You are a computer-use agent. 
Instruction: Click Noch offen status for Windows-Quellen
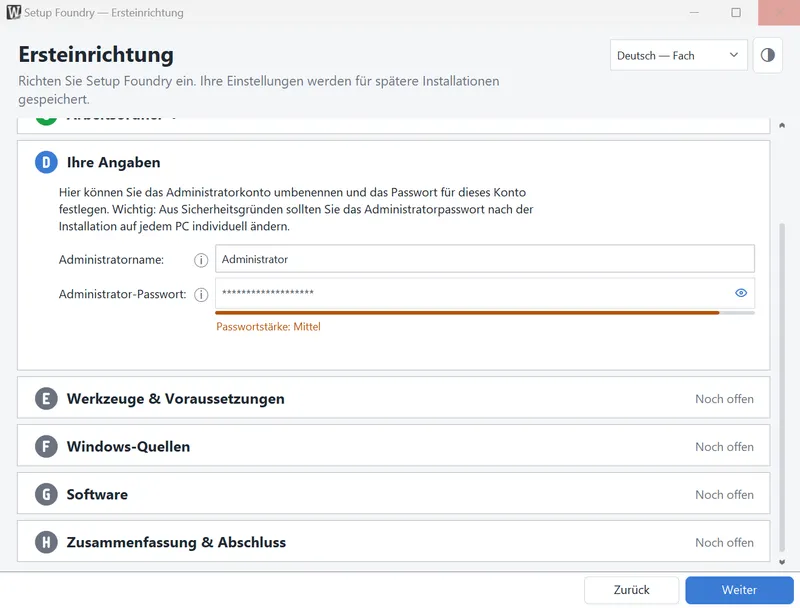click(x=724, y=446)
